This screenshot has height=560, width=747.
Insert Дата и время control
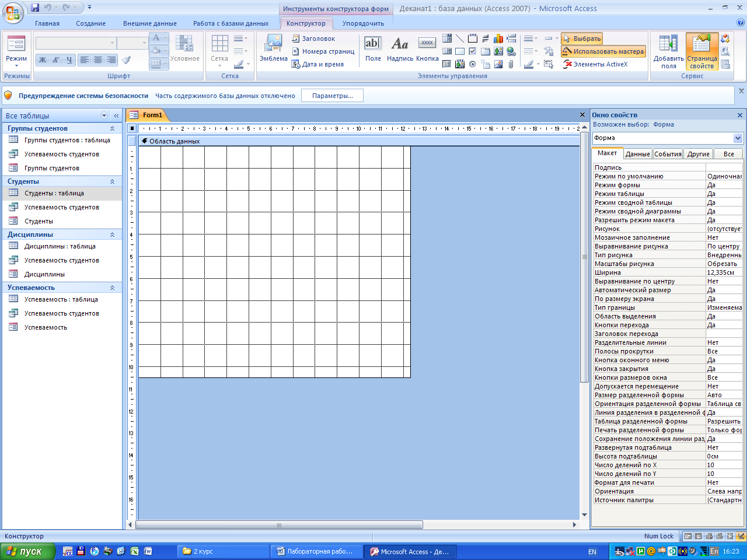coord(317,64)
